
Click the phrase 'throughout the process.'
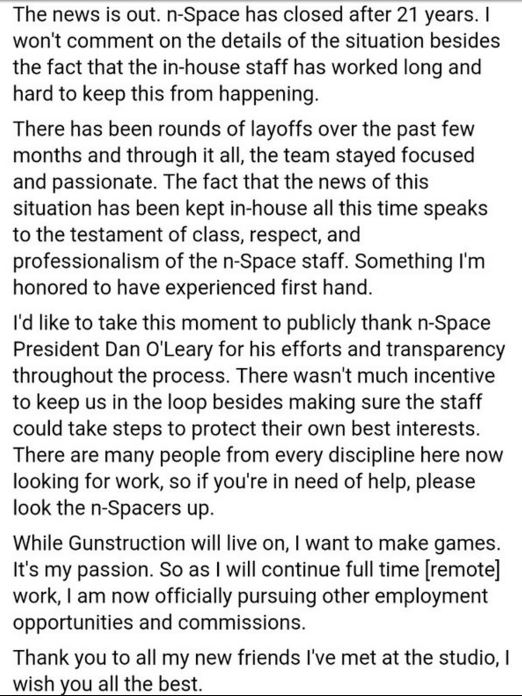click(x=121, y=376)
